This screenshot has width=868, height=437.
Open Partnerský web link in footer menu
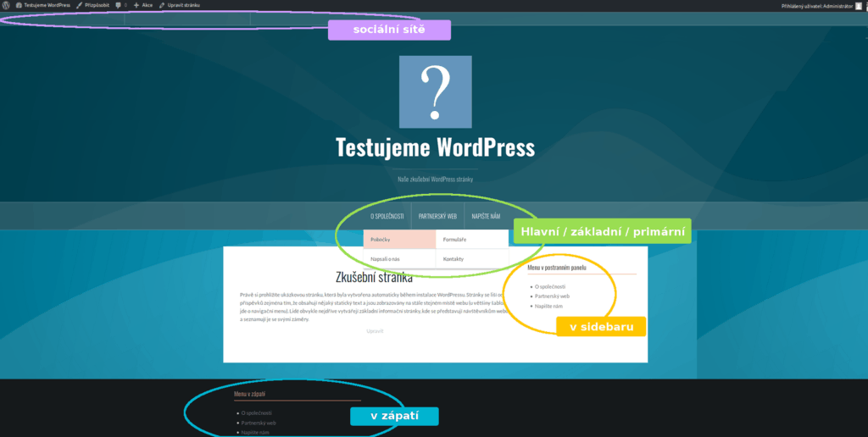tap(259, 423)
